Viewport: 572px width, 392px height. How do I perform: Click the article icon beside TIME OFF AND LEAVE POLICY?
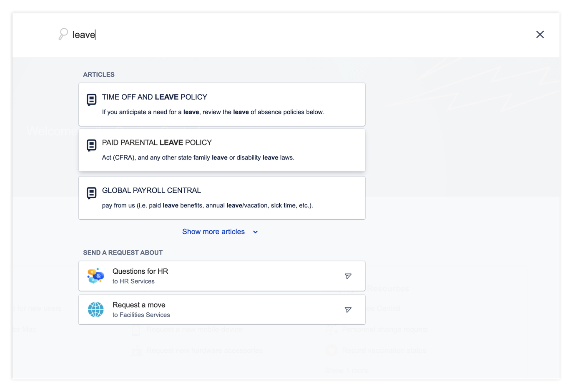91,100
